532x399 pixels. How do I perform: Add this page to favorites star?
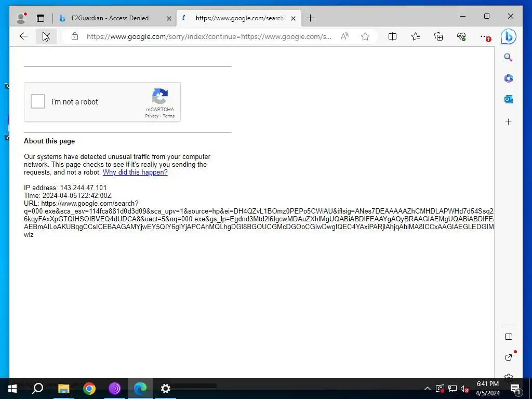point(365,36)
